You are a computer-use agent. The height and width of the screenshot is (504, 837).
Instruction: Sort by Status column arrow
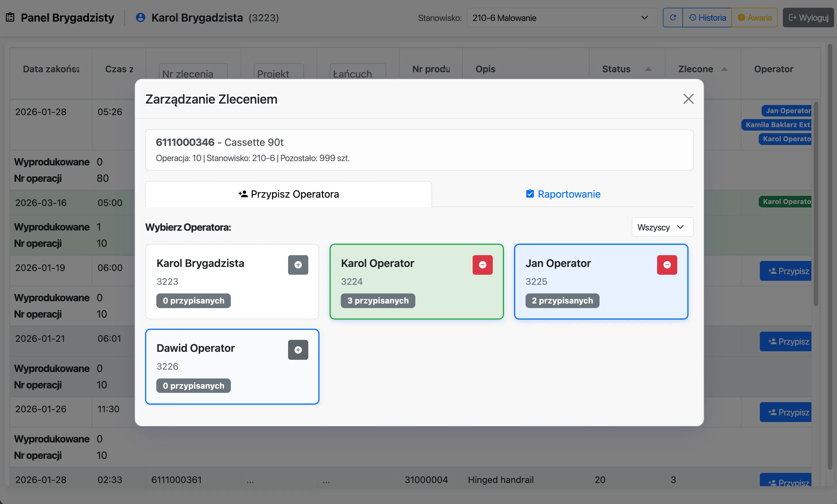click(648, 69)
